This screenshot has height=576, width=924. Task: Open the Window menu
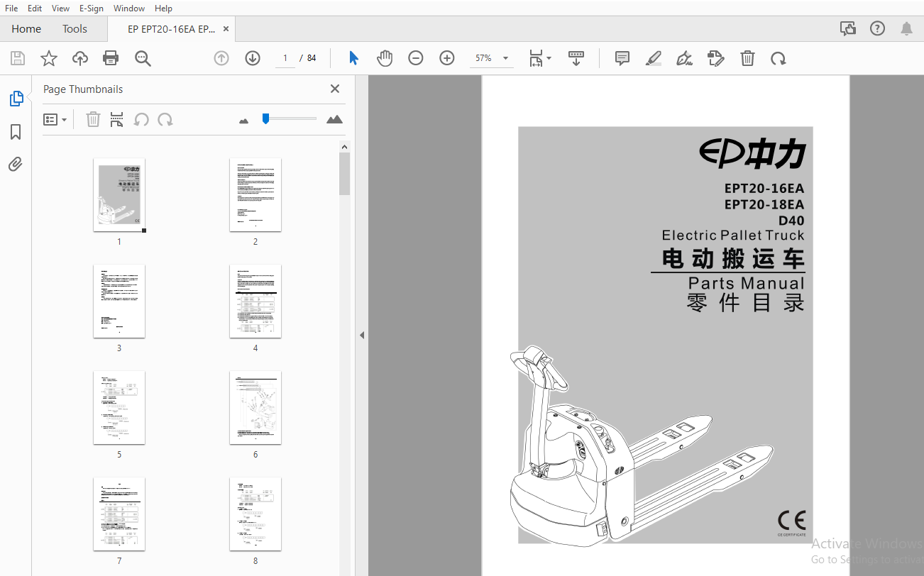click(128, 9)
